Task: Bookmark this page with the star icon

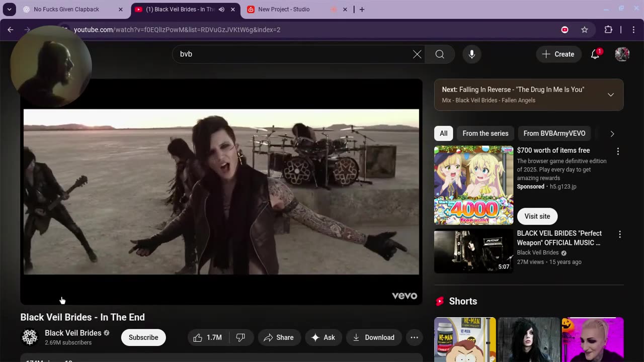Action: click(x=585, y=30)
